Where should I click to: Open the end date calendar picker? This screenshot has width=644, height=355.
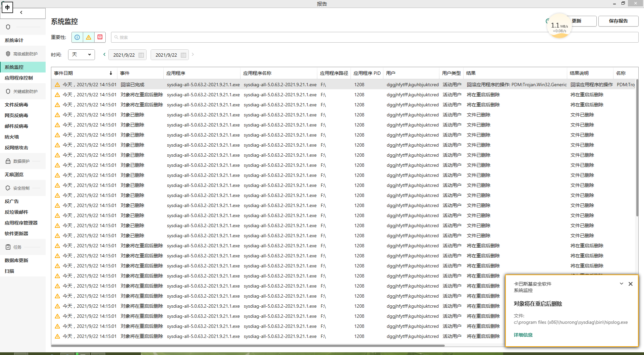(x=183, y=55)
